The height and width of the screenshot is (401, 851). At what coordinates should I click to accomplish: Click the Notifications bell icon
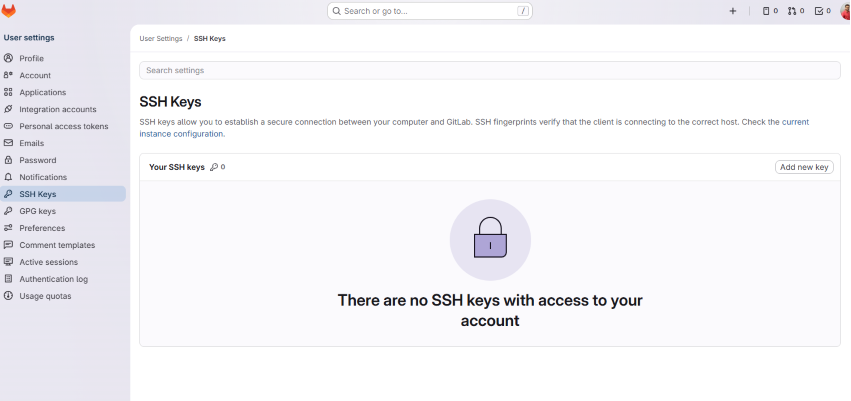pos(8,177)
